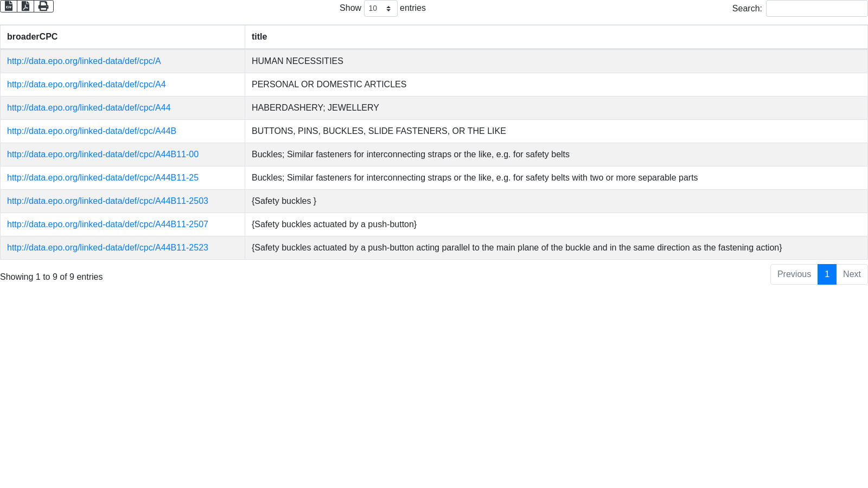The height and width of the screenshot is (488, 868).
Task: Click the HUMAN NECESSITIES title cell
Action: (x=297, y=61)
